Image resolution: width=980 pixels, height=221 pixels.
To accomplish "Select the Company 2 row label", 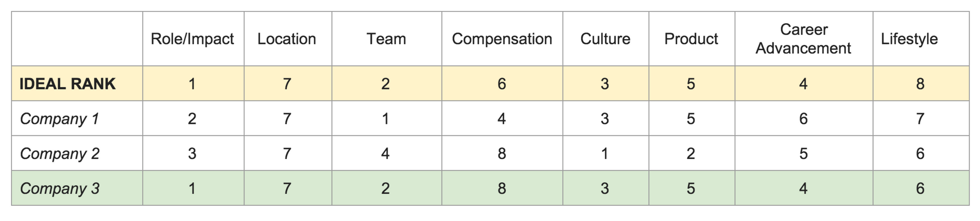I will [60, 153].
